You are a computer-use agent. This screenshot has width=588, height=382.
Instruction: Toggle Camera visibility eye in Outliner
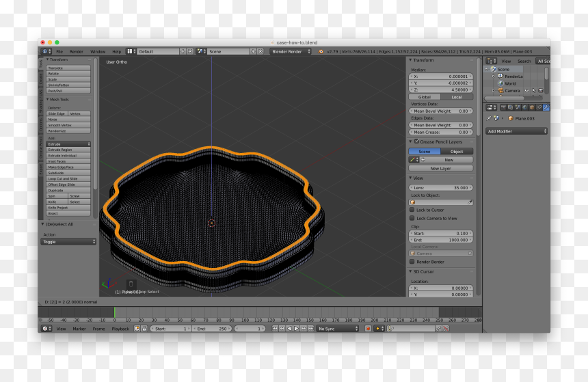coord(527,90)
